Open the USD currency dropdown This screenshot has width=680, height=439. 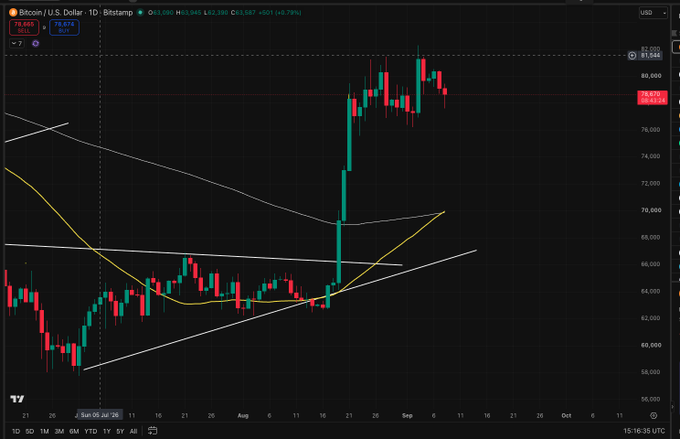(653, 13)
